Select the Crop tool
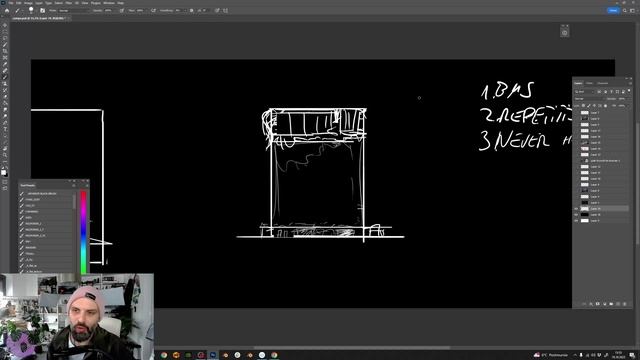Image resolution: width=640 pixels, height=360 pixels. [x=5, y=51]
